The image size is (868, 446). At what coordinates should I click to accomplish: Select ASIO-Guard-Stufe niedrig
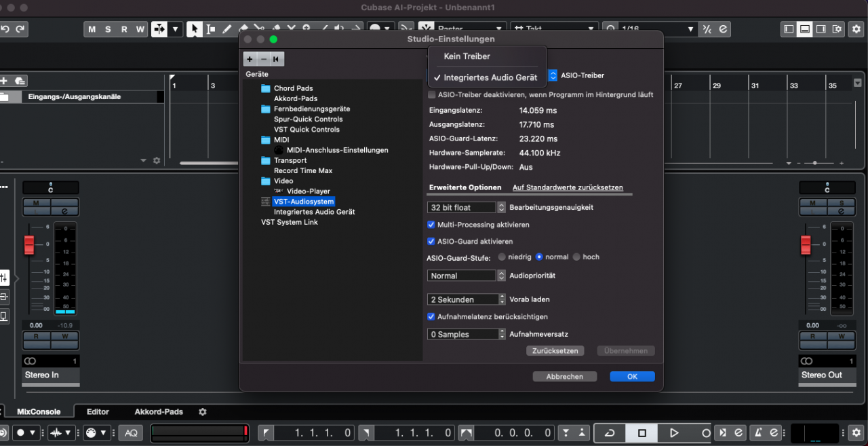[502, 257]
